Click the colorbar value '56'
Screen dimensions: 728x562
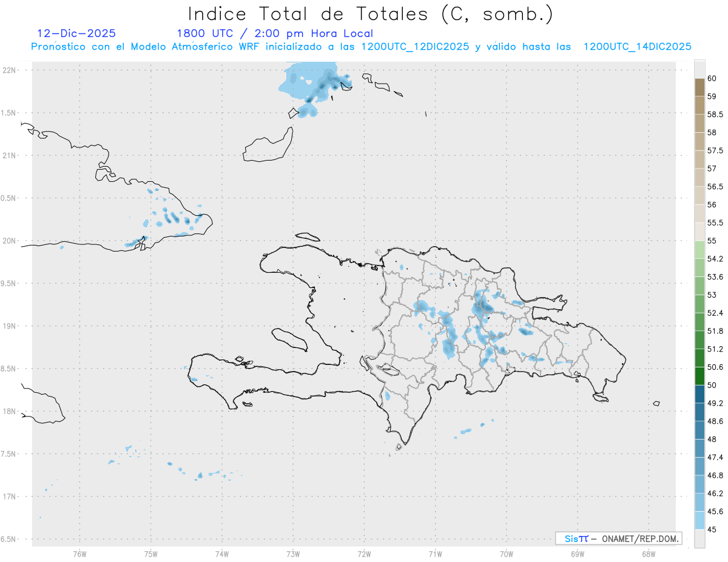pyautogui.click(x=711, y=204)
